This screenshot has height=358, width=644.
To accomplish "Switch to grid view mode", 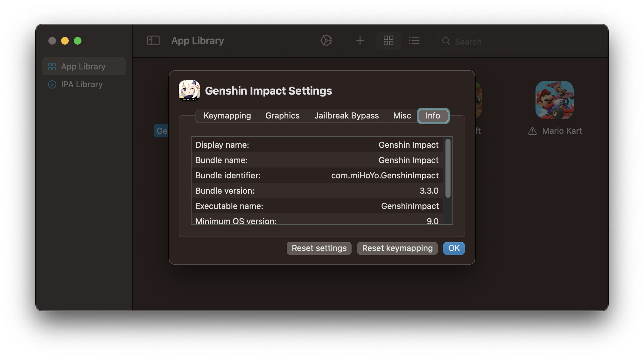I will point(388,40).
